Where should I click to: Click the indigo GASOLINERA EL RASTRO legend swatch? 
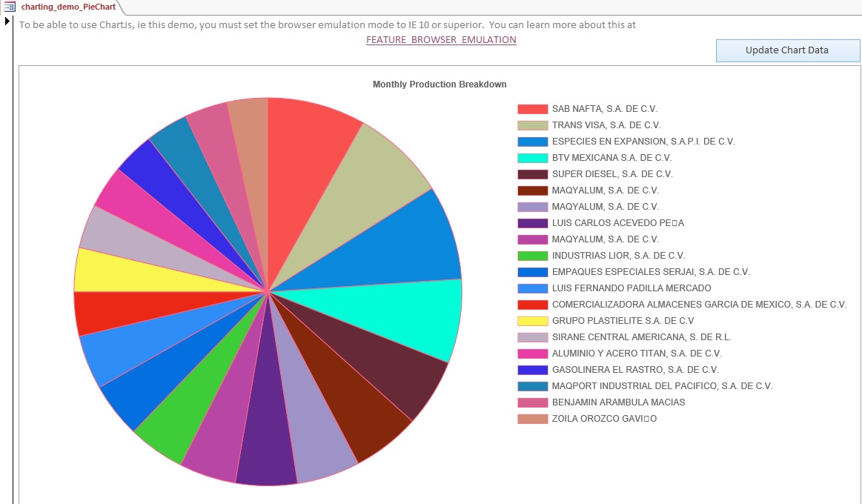point(532,370)
